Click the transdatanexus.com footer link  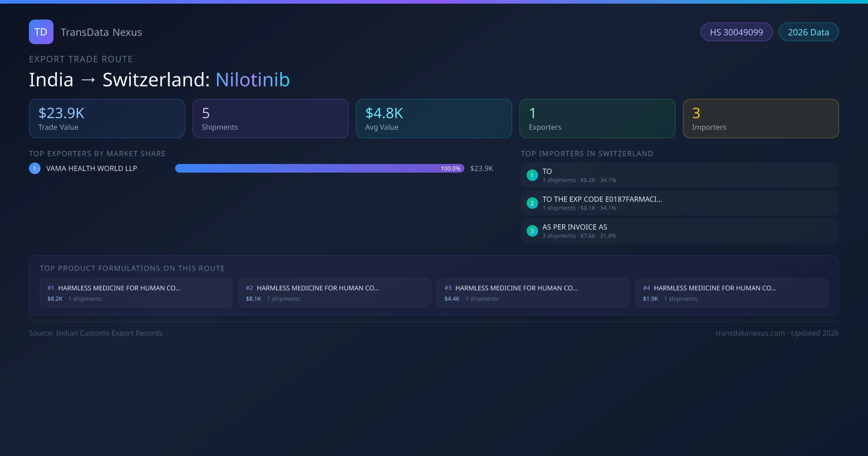click(750, 333)
